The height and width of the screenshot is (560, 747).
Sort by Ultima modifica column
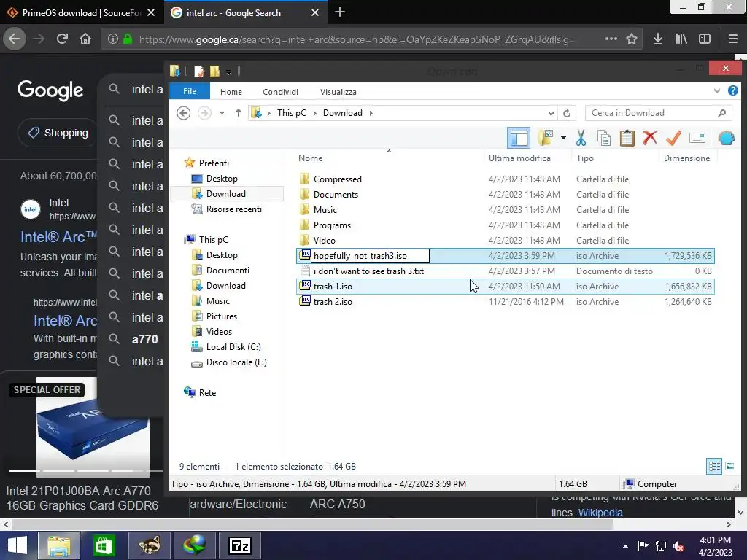[x=519, y=158]
